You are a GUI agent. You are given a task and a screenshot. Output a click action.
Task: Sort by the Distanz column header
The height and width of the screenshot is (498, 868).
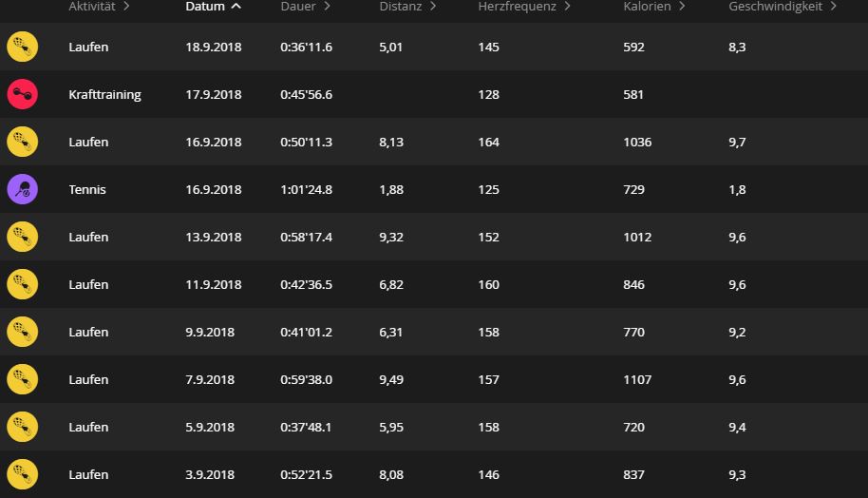click(406, 7)
